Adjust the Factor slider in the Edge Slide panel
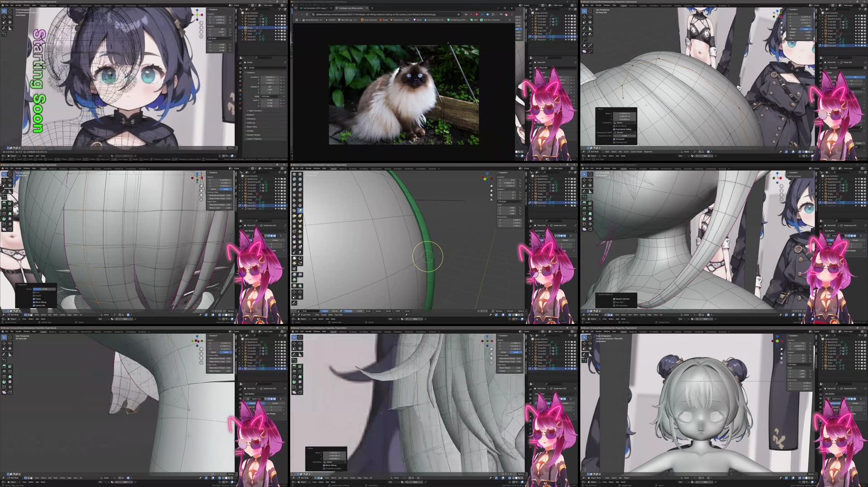 click(x=44, y=289)
